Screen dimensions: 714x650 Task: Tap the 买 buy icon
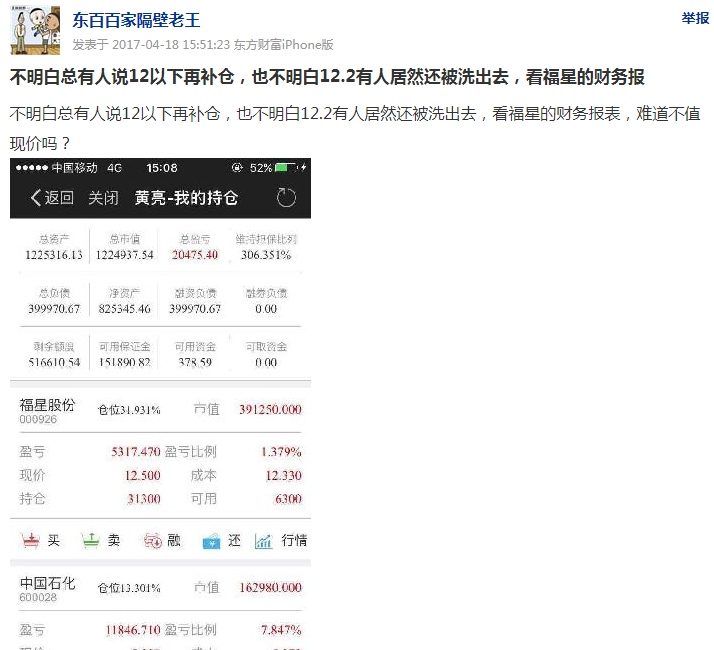[x=30, y=540]
